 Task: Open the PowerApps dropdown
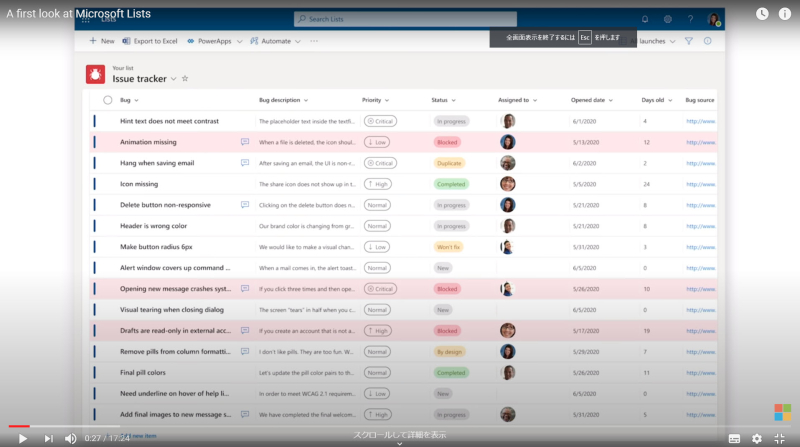214,41
